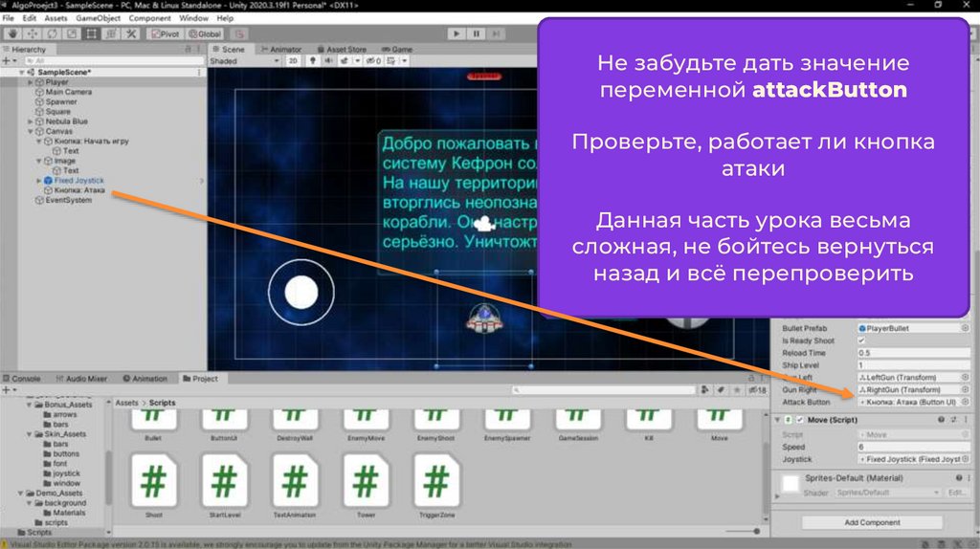The width and height of the screenshot is (980, 549).
Task: Select the Tower script asset
Action: (x=366, y=487)
